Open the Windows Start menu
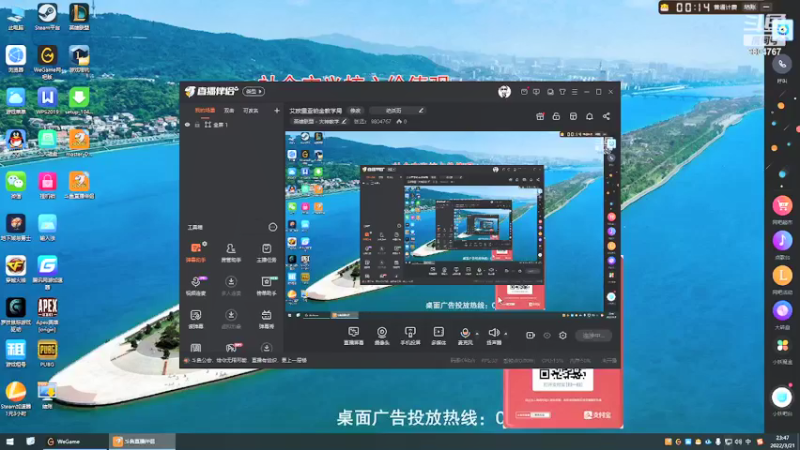The image size is (800, 450). click(x=10, y=441)
